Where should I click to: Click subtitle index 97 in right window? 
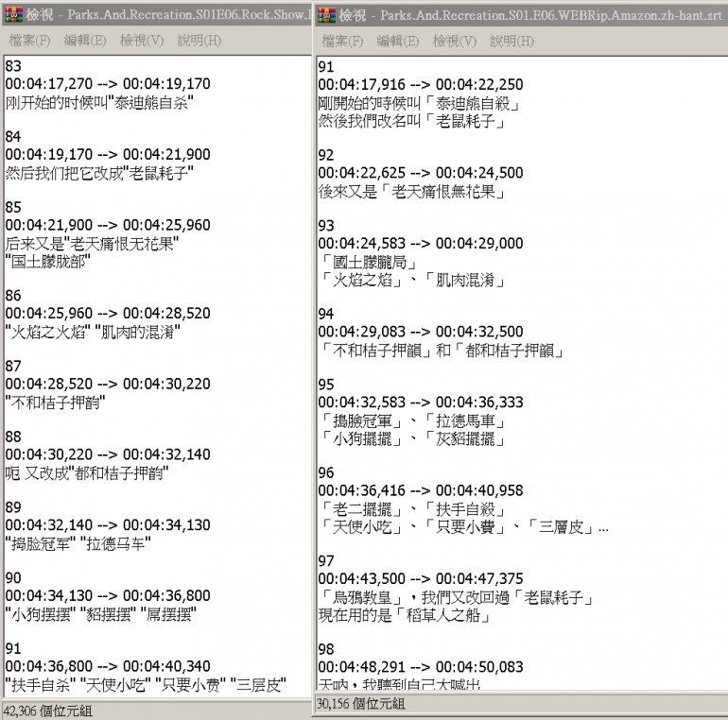tap(326, 561)
